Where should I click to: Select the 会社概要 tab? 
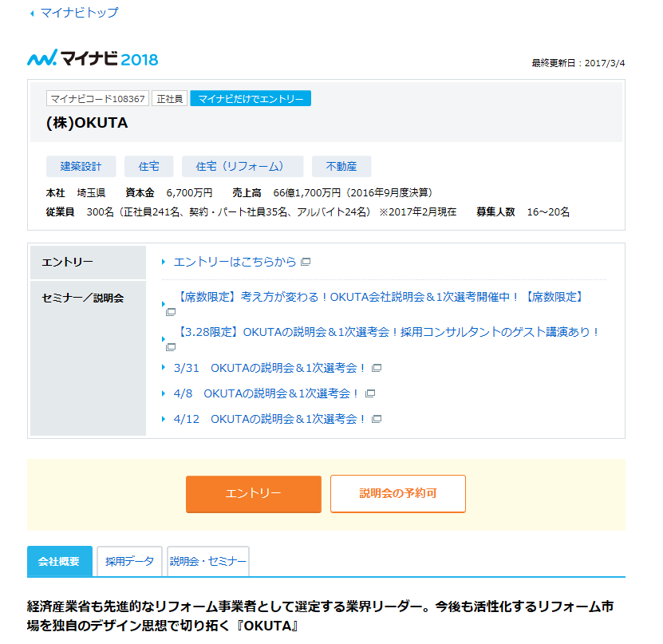[59, 561]
